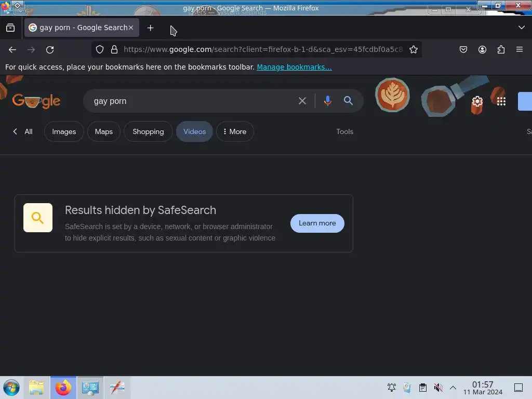Switch to the All results tab

29,131
